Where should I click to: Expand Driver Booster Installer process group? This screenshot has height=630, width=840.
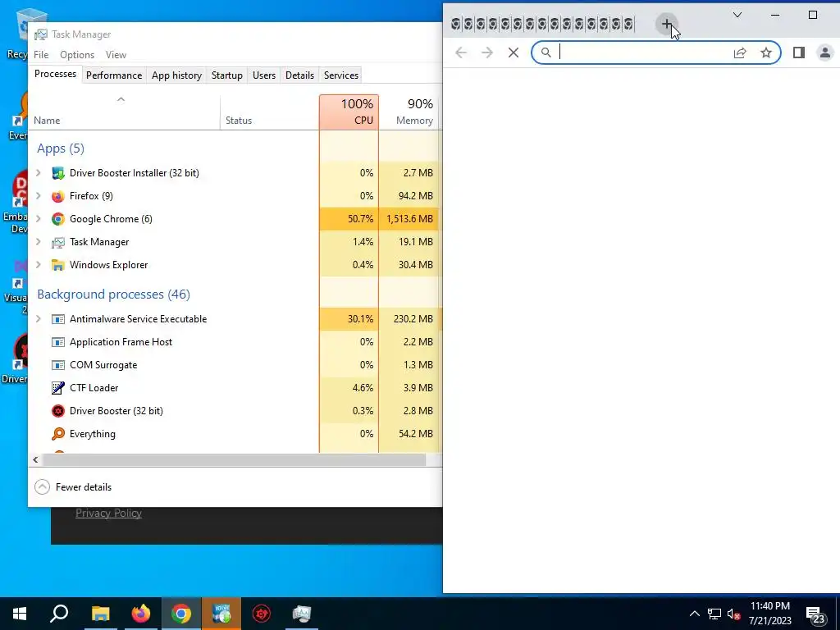pos(38,172)
